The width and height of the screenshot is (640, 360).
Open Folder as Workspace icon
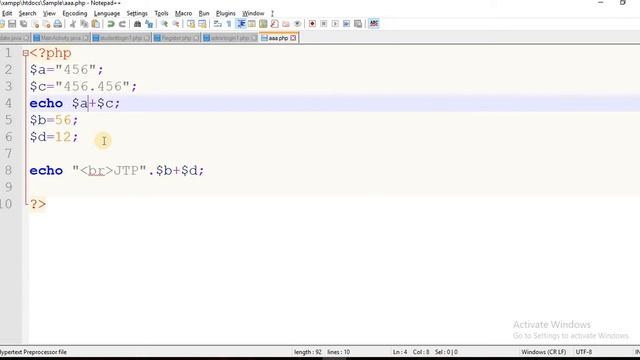pos(286,24)
